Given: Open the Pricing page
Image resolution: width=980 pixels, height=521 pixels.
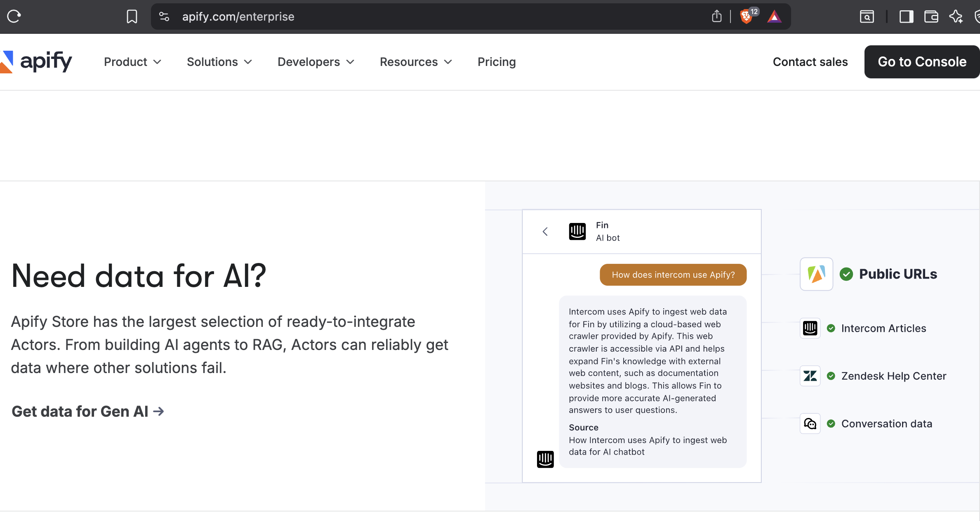Looking at the screenshot, I should click(x=497, y=62).
